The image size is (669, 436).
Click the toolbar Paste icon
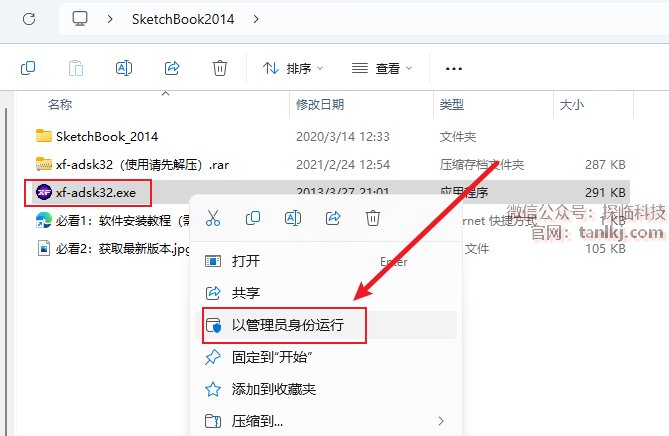[x=76, y=68]
